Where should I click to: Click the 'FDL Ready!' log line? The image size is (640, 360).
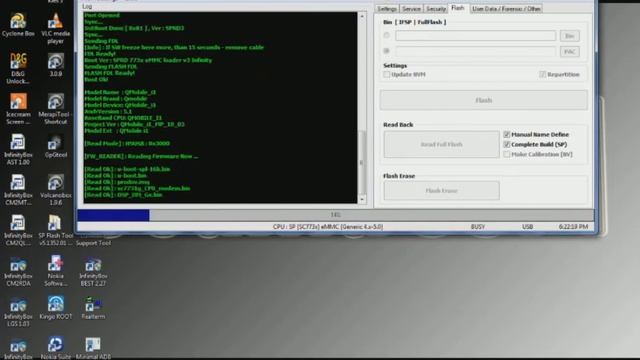pyautogui.click(x=100, y=54)
